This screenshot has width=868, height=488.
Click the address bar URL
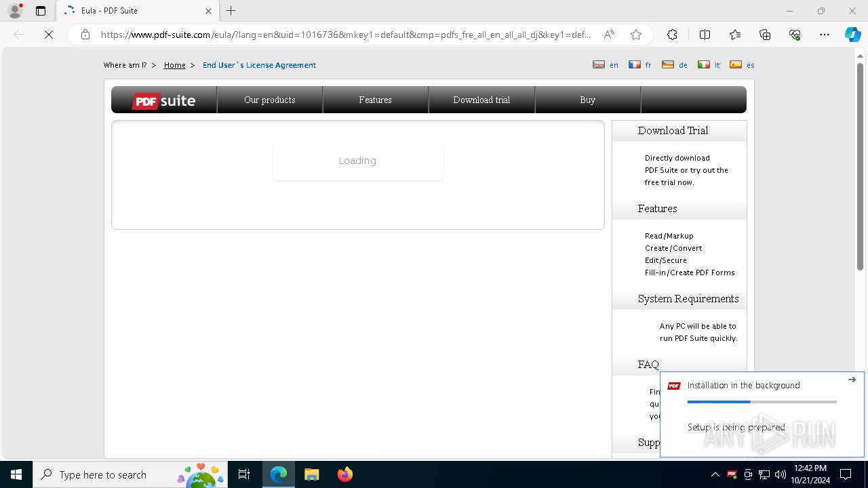coord(346,35)
